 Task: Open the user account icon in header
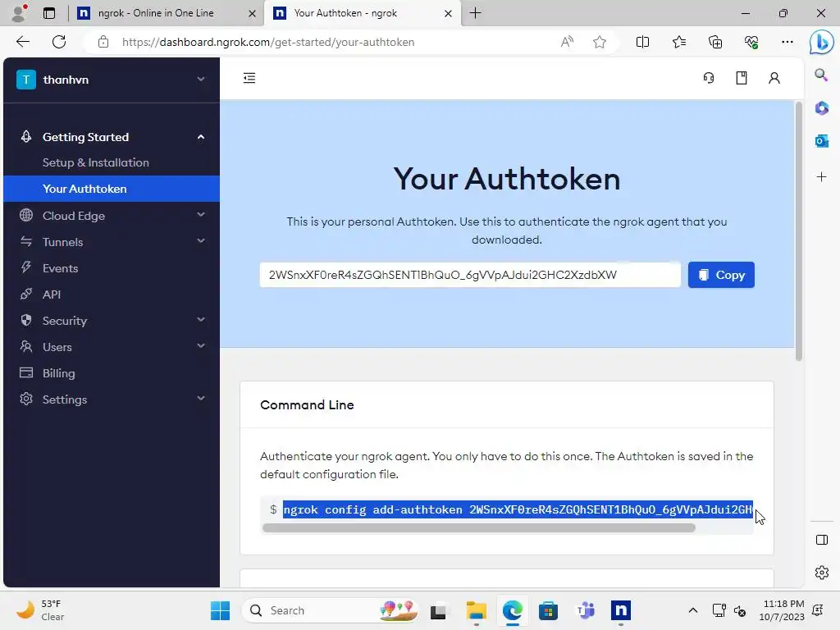[x=774, y=78]
